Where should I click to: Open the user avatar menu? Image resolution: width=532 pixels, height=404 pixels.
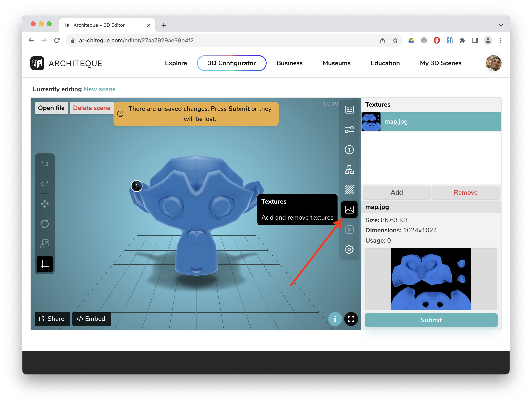(x=493, y=63)
